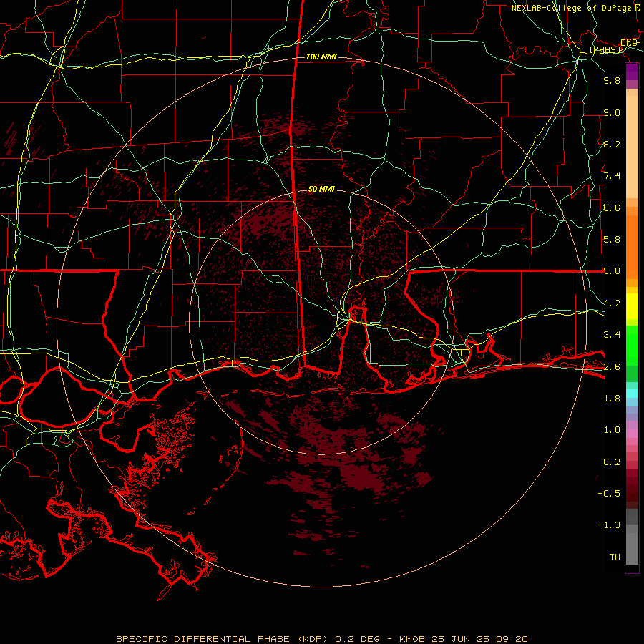Click the -1.3 value on the color scale

(609, 525)
